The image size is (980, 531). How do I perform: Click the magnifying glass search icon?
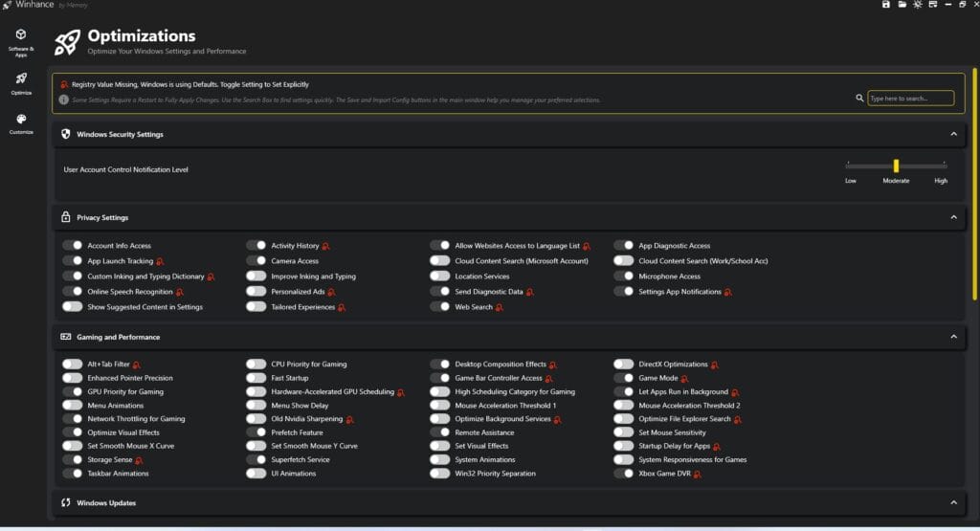click(x=859, y=98)
